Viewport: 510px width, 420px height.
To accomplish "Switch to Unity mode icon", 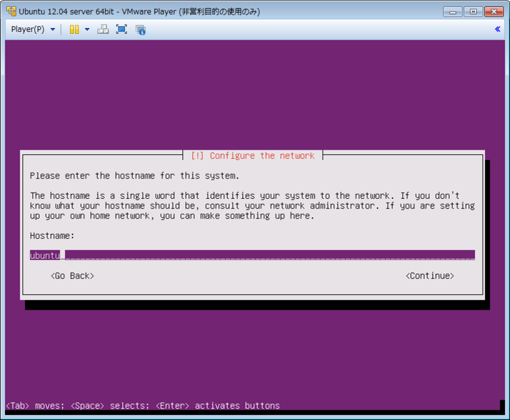I will click(x=140, y=29).
